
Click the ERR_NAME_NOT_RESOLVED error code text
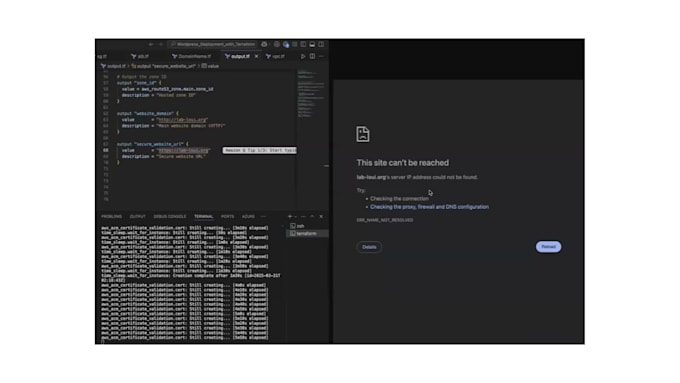coord(385,220)
